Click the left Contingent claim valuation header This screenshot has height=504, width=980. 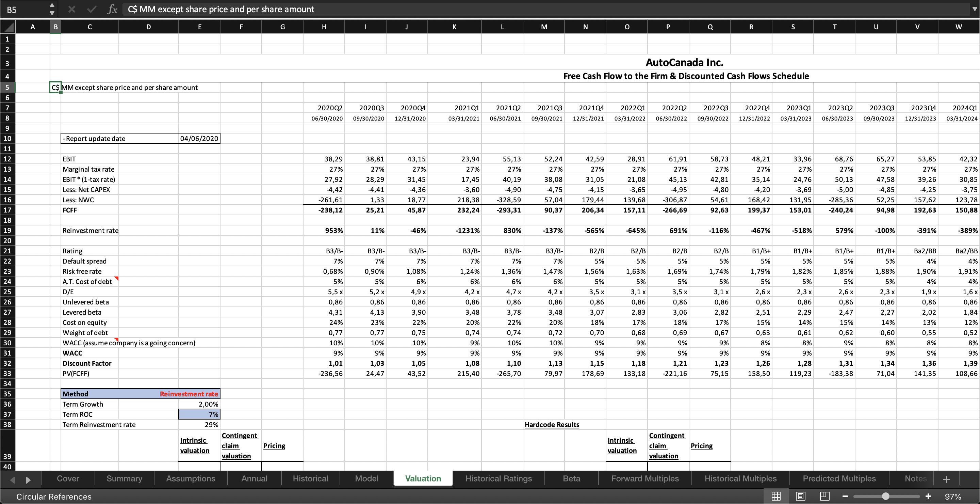[x=241, y=446]
